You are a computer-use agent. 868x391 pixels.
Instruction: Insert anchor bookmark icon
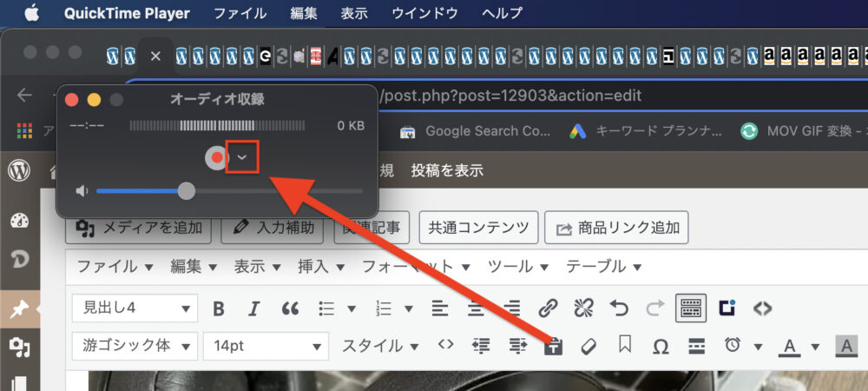pos(624,345)
